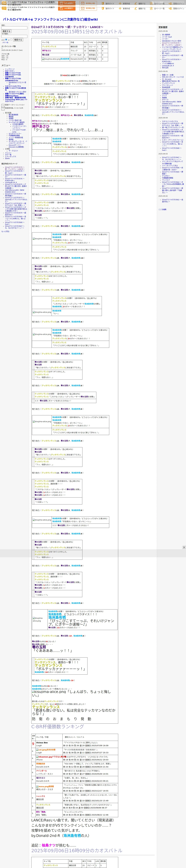Viewport: 186px width, 868px height.
Task: Select the "or" radio button
Action: pyautogui.click(x=11, y=40)
